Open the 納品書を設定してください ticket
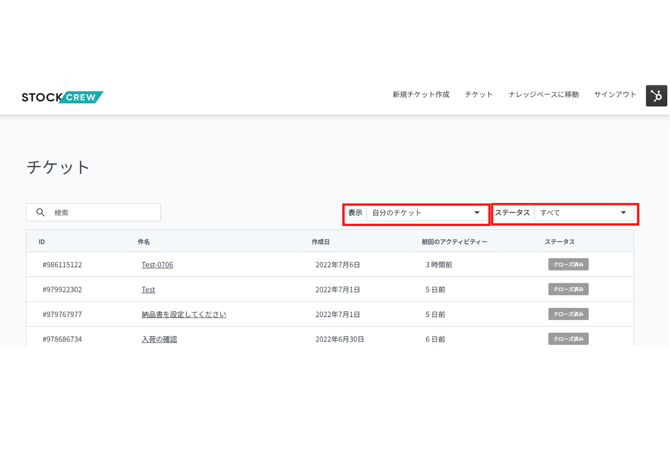Viewport: 670px width, 475px height. 184,314
